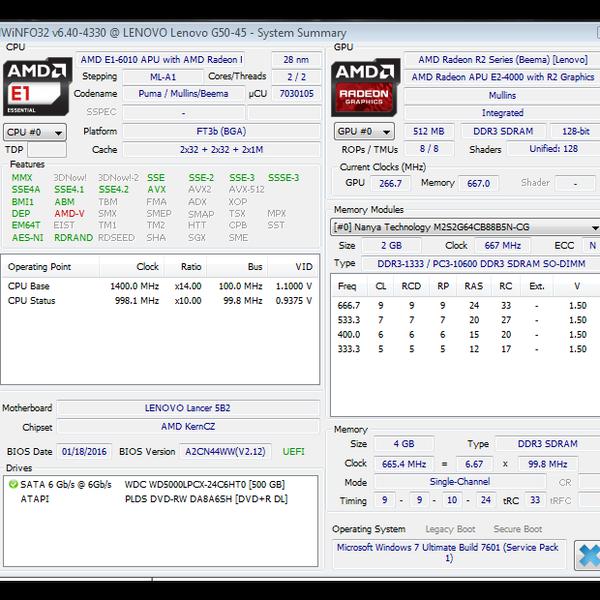Viewport: 600px width, 600px height.
Task: Click the Legacy Boot label
Action: 450,529
